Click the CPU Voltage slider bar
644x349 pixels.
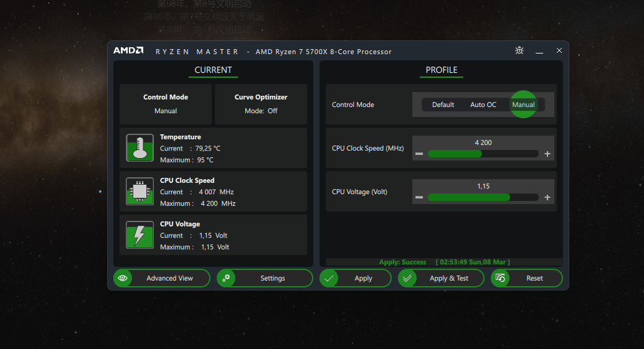[483, 197]
